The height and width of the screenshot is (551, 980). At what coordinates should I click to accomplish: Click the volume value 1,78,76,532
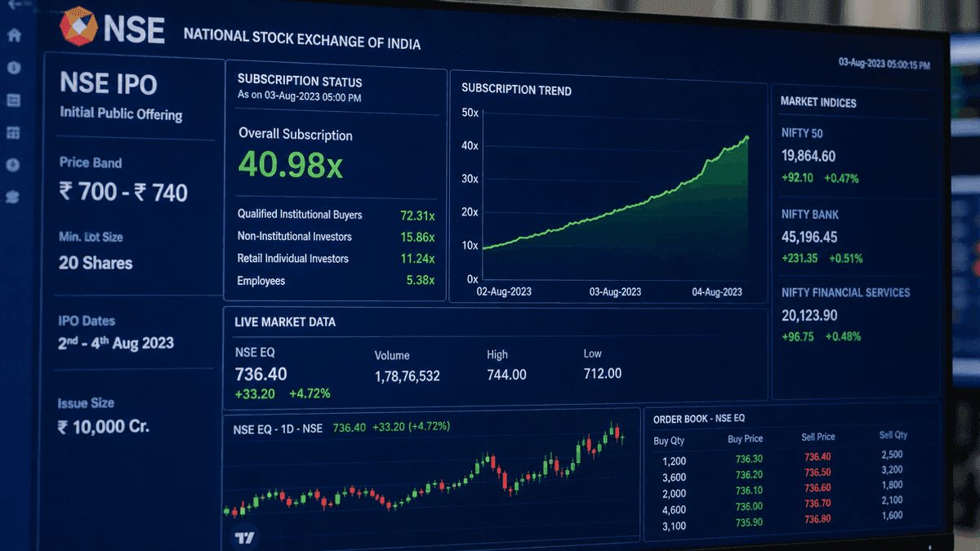pyautogui.click(x=408, y=376)
